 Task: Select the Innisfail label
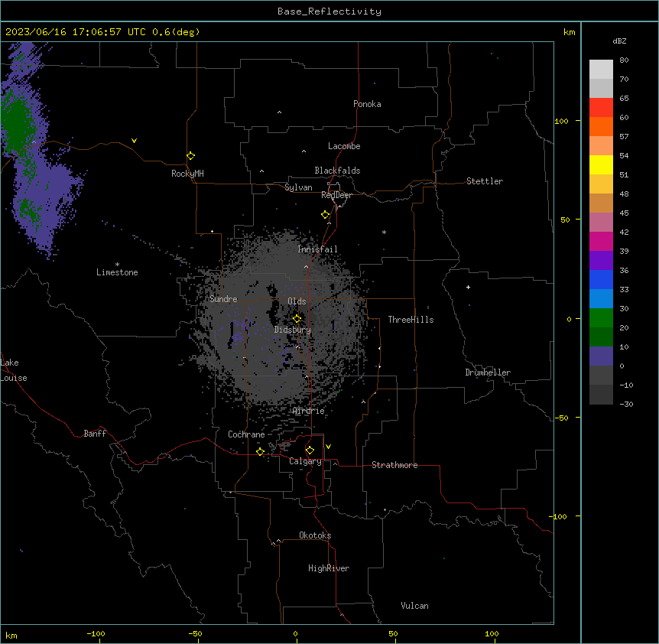(317, 249)
